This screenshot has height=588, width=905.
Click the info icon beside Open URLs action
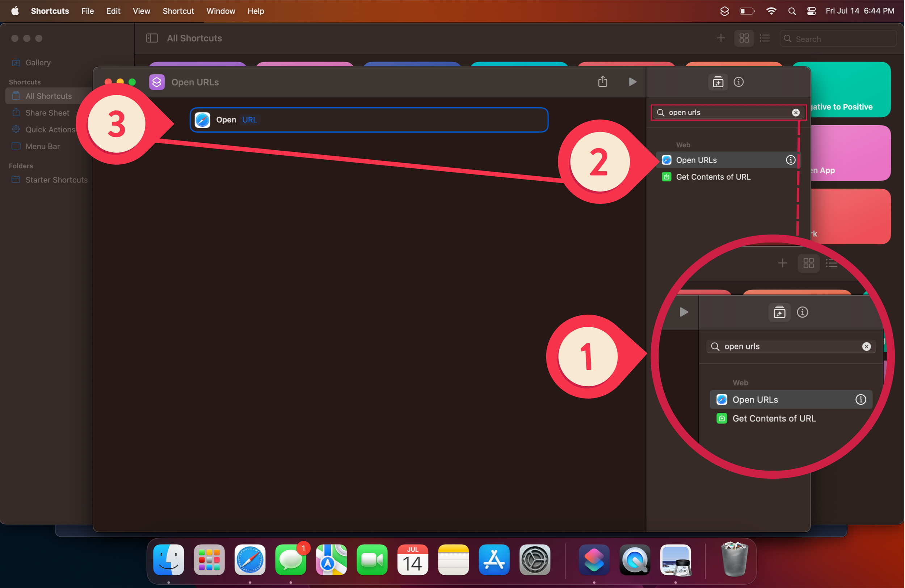pyautogui.click(x=790, y=160)
